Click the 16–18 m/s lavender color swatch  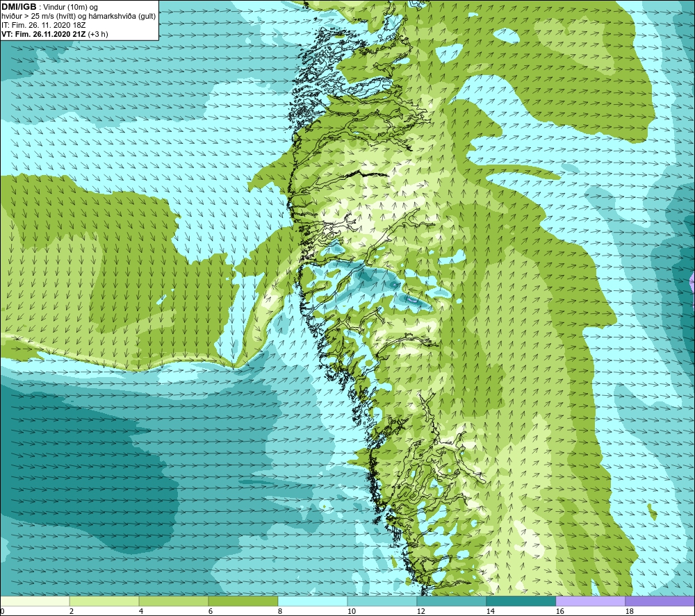(x=590, y=601)
